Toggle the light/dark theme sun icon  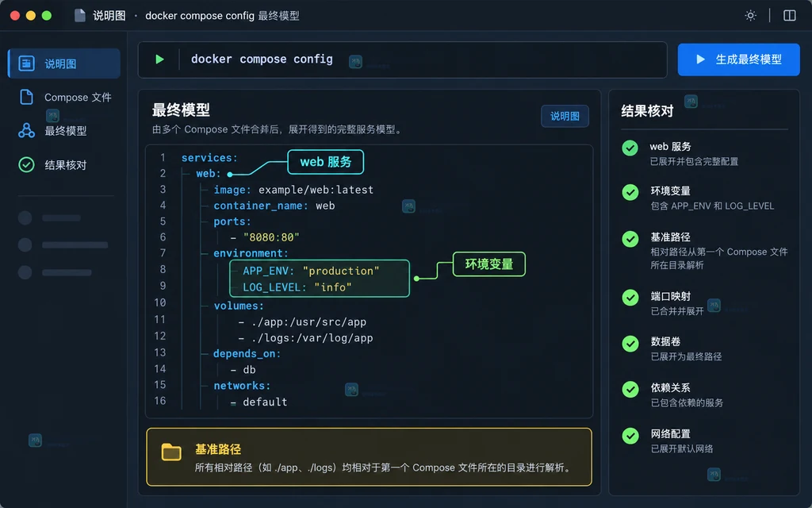[x=750, y=16]
